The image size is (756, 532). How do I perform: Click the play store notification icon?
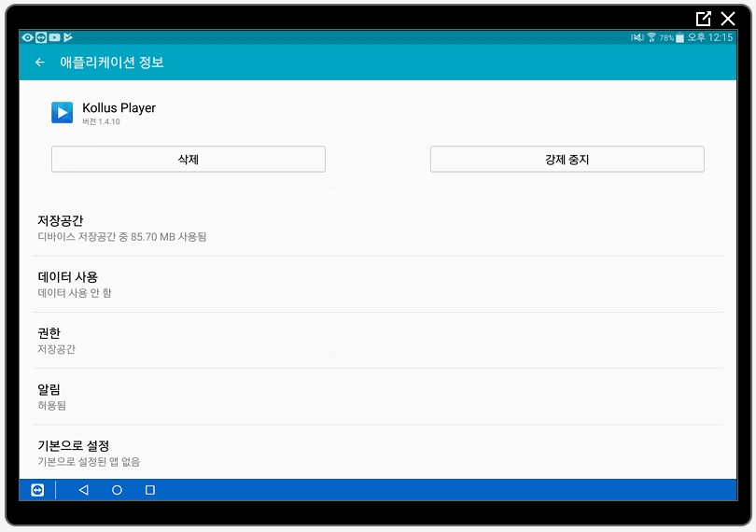pyautogui.click(x=68, y=37)
